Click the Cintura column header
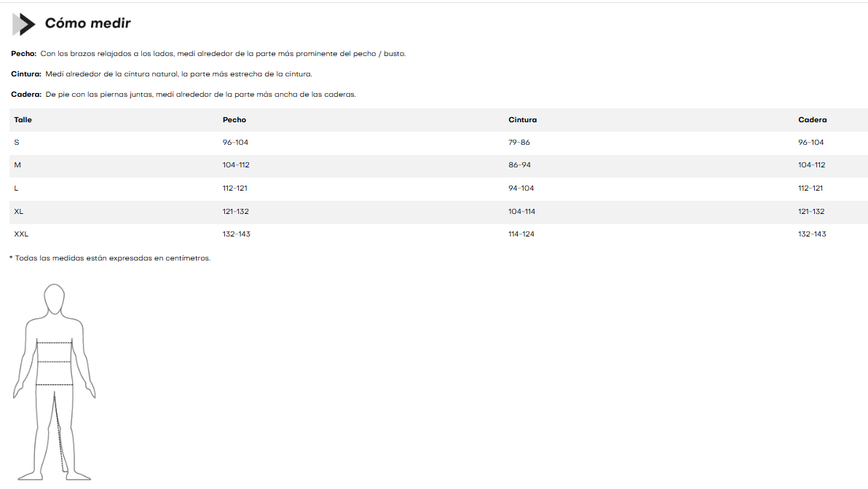 pyautogui.click(x=522, y=120)
